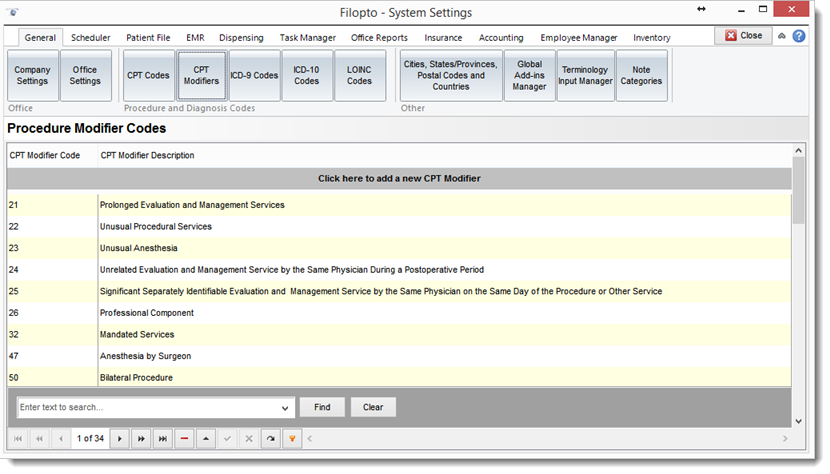
Task: Click vertical scrollbar down arrow
Action: click(x=798, y=421)
